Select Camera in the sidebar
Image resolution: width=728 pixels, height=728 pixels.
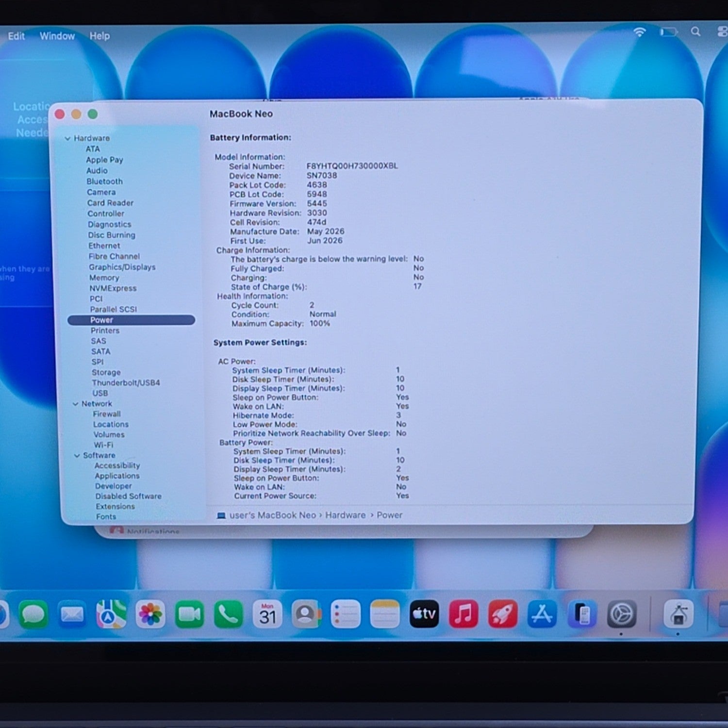(101, 192)
